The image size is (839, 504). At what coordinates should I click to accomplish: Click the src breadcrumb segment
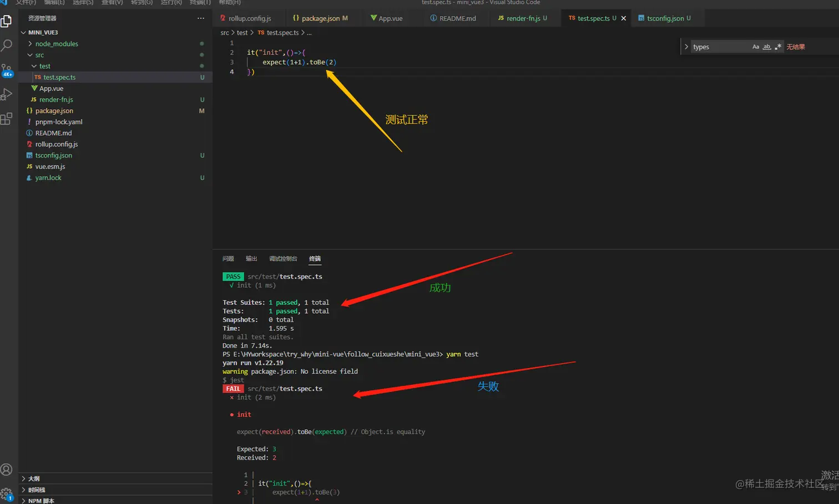coord(225,33)
